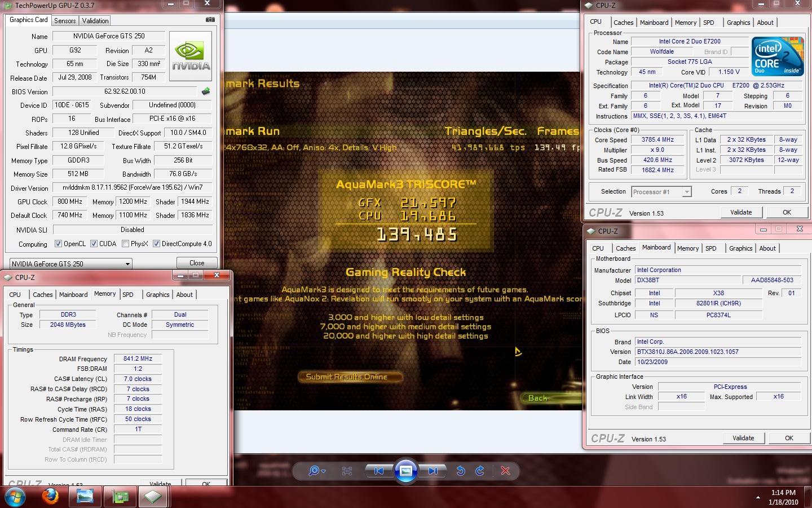Toggle the CUDA checkbox in GPU-Z

[94, 244]
